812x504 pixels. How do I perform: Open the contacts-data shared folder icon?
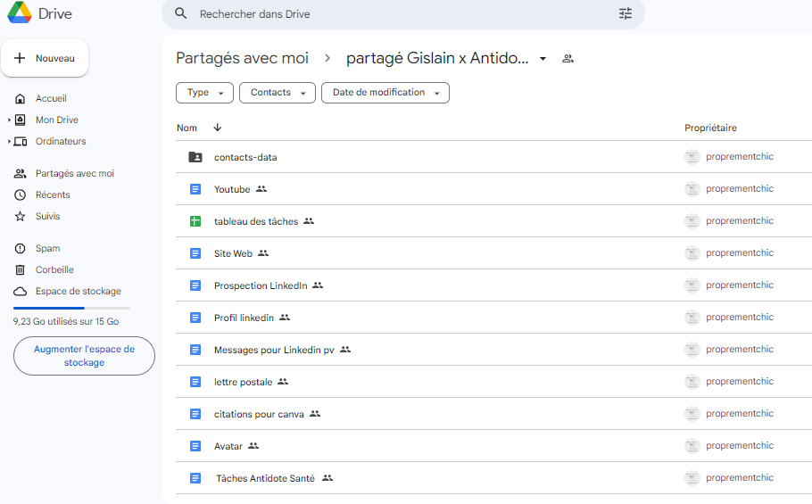coord(195,157)
